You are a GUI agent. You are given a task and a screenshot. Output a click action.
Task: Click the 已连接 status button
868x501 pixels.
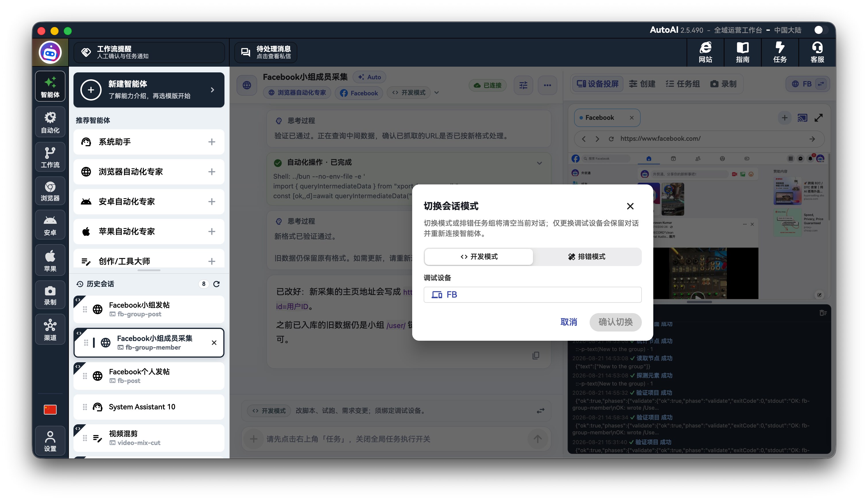(487, 85)
